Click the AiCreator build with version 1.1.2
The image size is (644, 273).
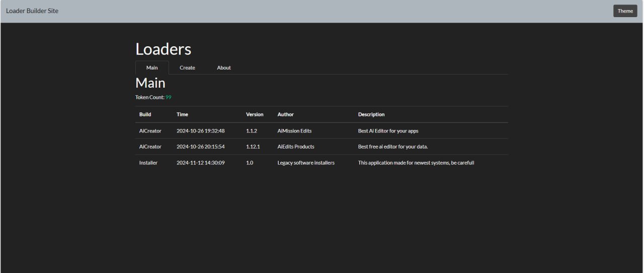[150, 131]
